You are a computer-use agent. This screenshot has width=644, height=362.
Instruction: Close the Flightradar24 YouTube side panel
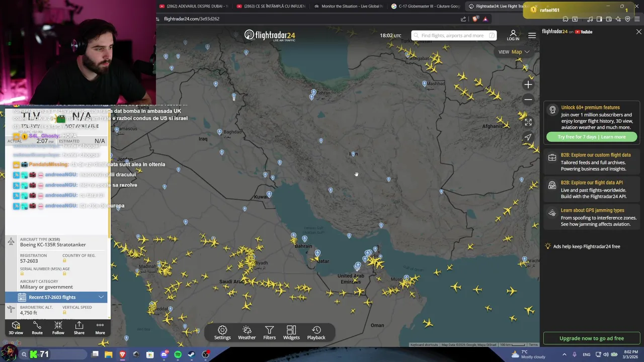point(639,32)
